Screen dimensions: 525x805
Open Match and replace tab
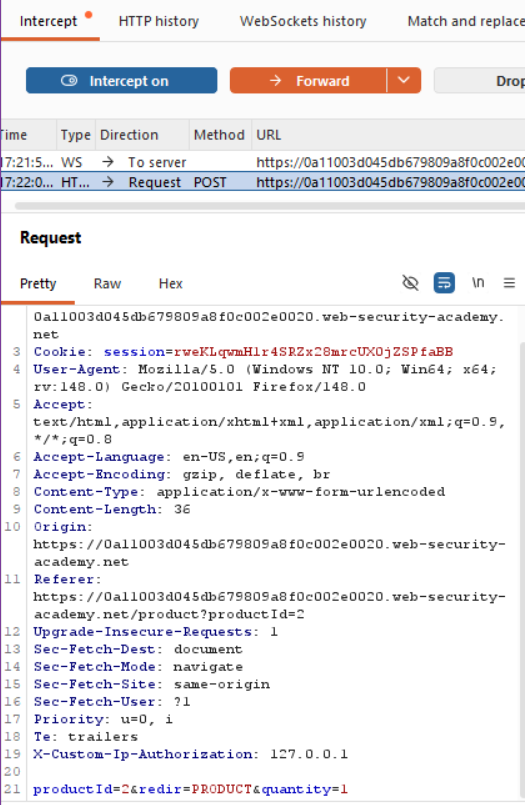tap(465, 22)
